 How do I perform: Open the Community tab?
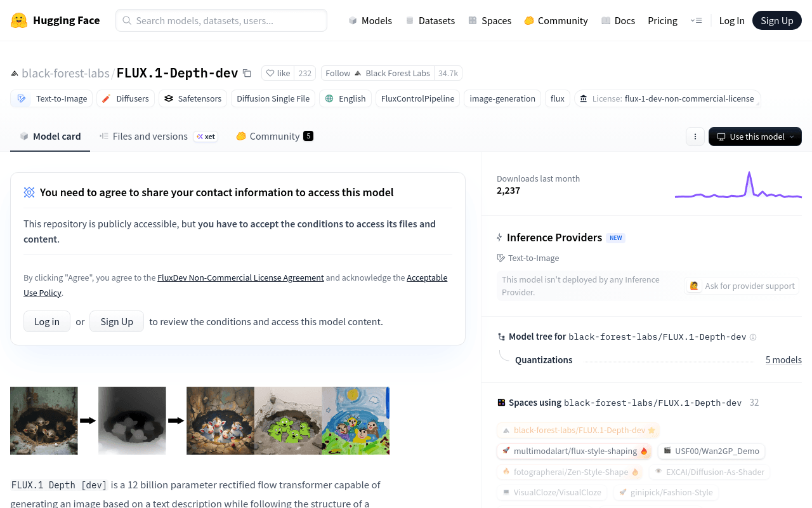275,136
